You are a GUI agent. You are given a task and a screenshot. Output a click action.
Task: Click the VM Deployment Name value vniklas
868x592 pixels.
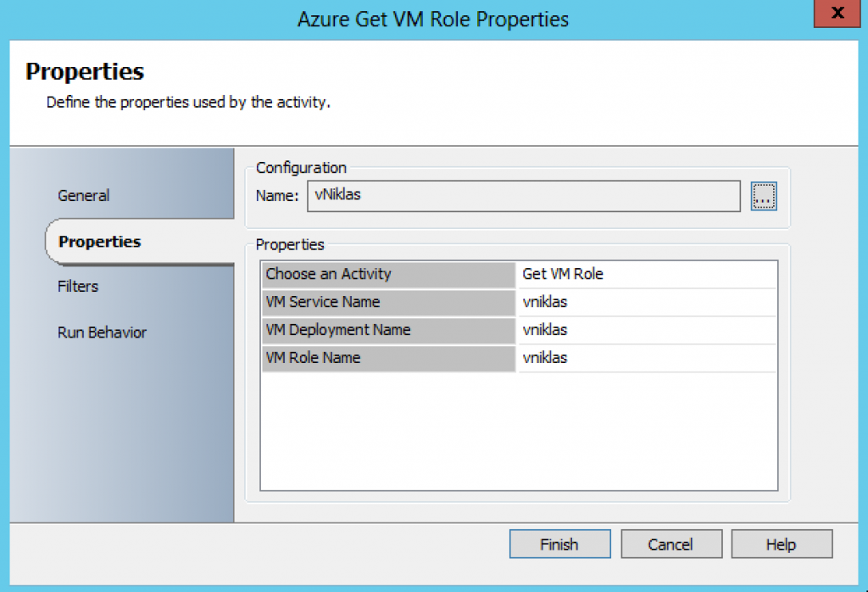[x=647, y=330]
